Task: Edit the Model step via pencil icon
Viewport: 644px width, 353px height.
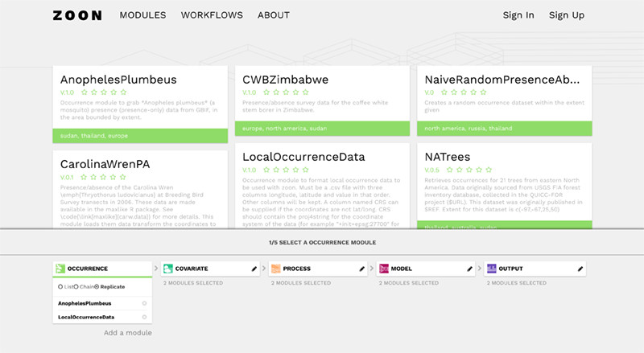Action: pyautogui.click(x=471, y=269)
